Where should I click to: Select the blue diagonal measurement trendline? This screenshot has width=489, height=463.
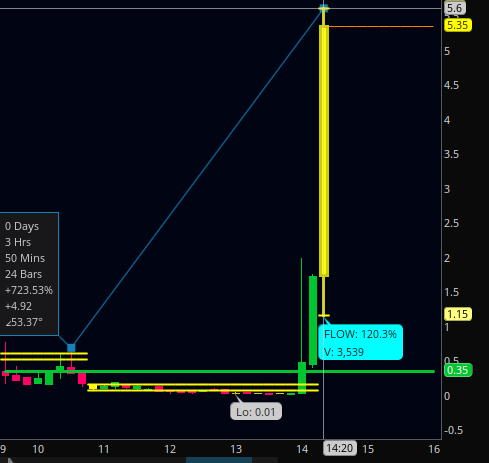point(197,178)
